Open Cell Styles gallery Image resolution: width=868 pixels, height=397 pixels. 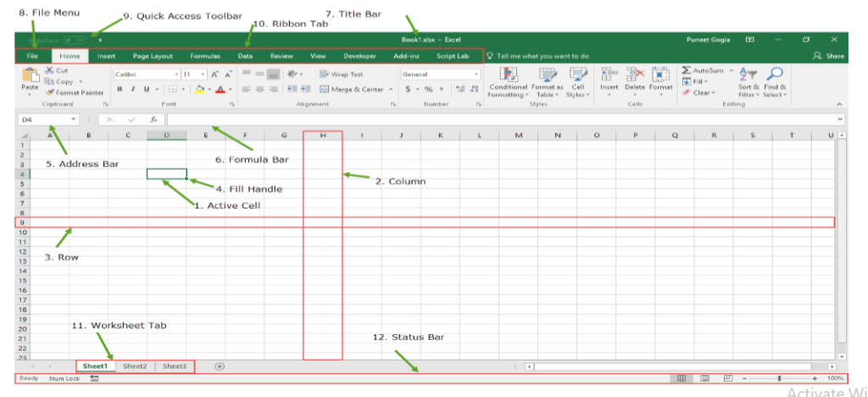click(x=578, y=82)
